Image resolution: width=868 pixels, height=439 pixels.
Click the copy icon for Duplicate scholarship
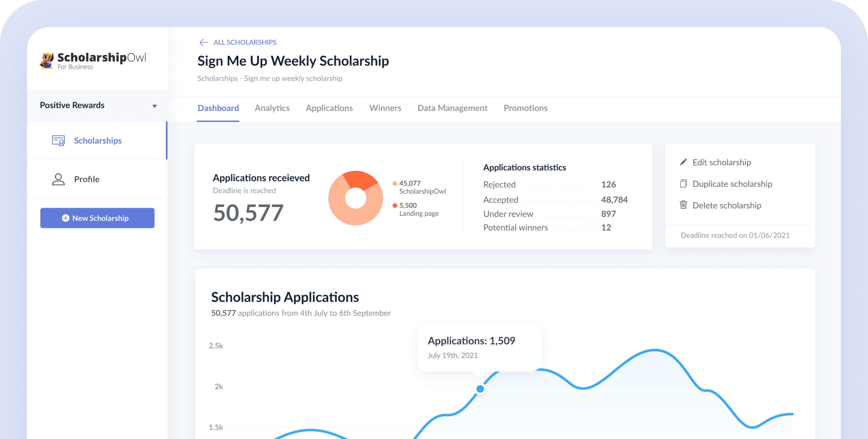point(683,184)
